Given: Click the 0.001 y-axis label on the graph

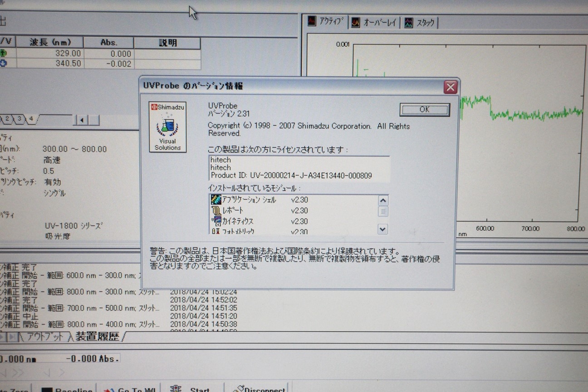Looking at the screenshot, I should (x=343, y=44).
